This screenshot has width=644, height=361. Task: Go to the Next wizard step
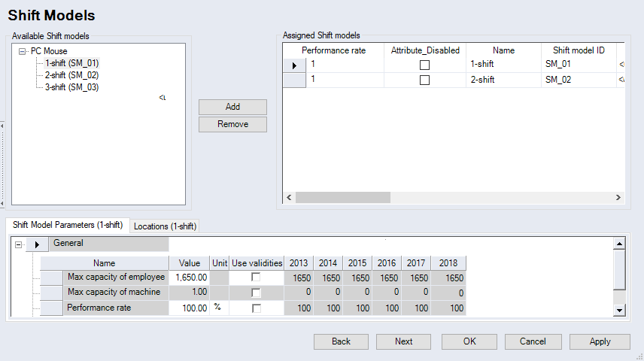403,341
